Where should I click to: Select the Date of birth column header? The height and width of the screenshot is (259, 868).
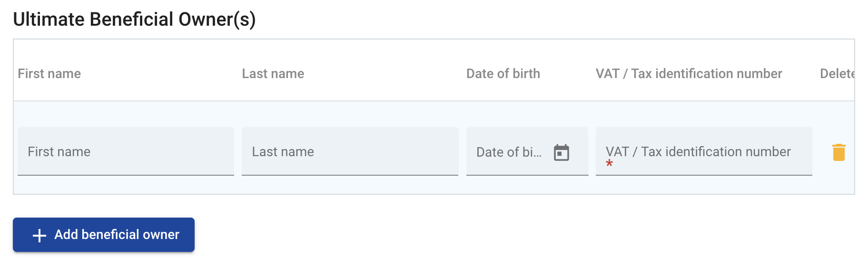pos(503,74)
